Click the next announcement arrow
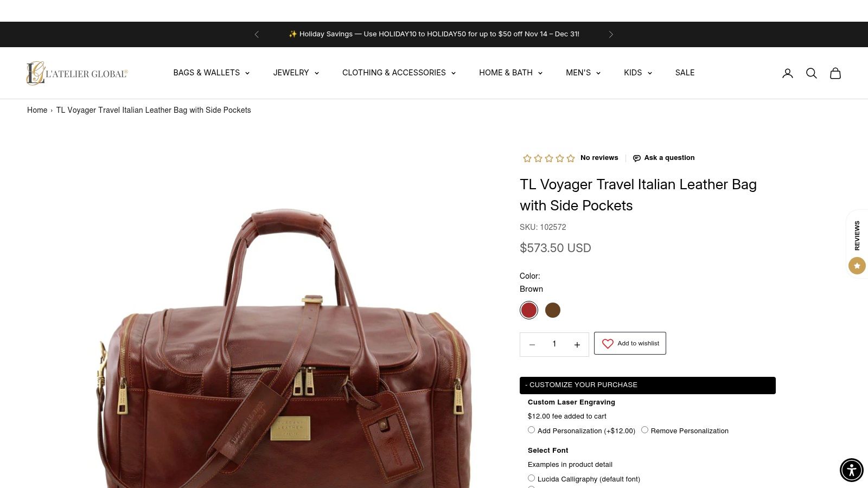 pos(611,34)
